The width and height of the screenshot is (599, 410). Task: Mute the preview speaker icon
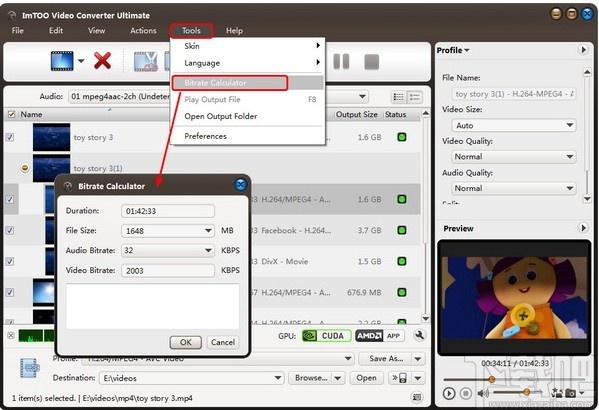483,393
